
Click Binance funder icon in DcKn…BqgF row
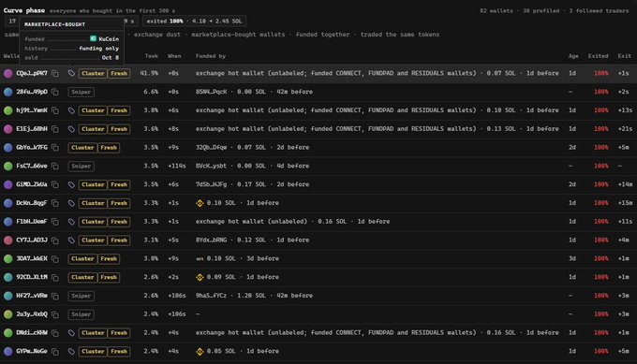tap(200, 203)
